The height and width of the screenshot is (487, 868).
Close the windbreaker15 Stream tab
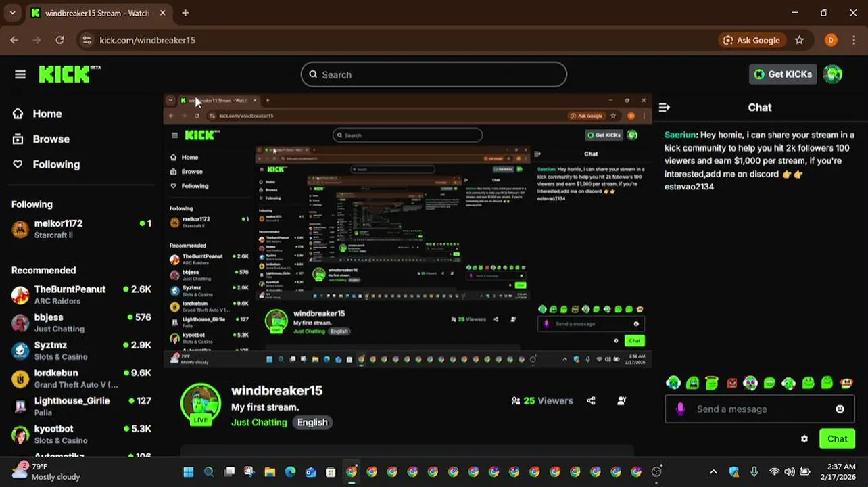tap(163, 13)
